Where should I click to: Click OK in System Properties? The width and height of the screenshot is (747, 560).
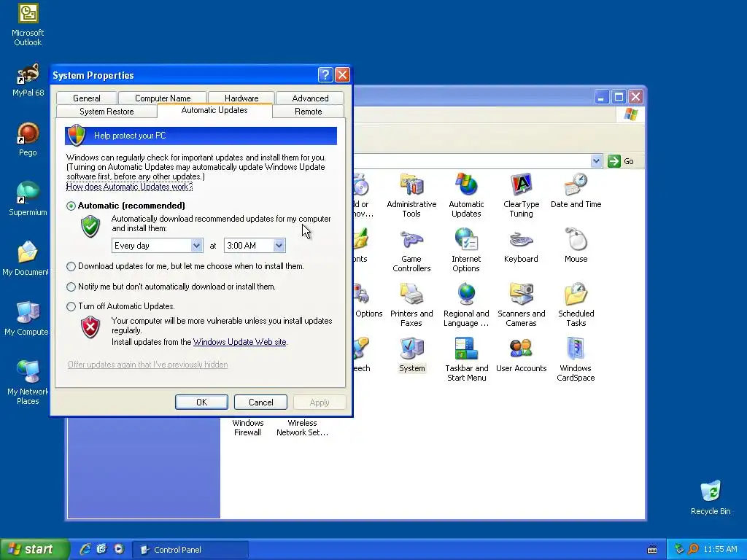pyautogui.click(x=201, y=402)
